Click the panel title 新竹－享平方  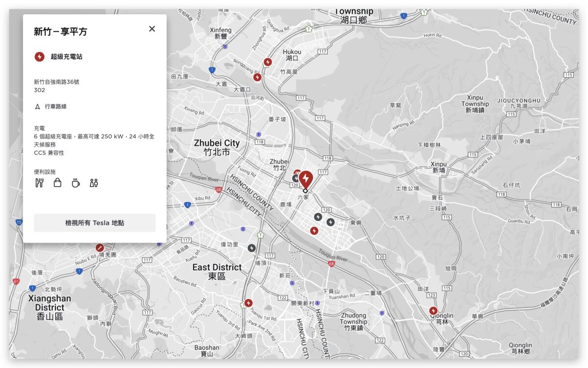tap(60, 32)
